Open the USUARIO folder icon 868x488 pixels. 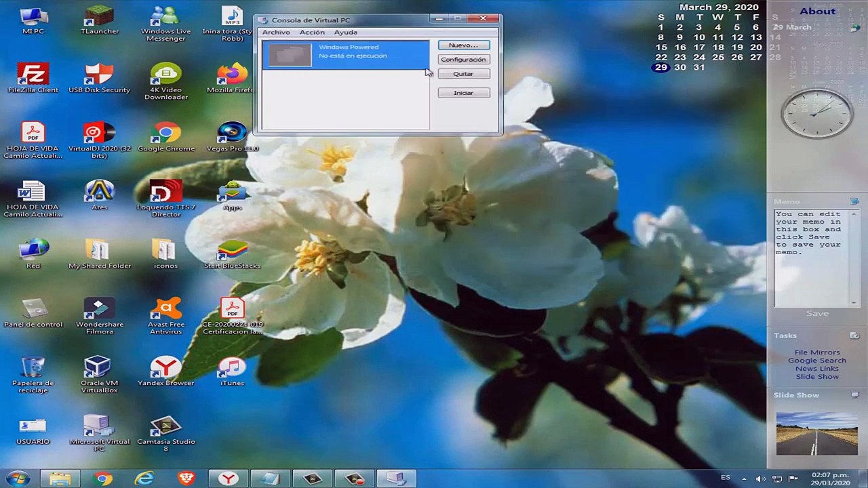(x=33, y=430)
